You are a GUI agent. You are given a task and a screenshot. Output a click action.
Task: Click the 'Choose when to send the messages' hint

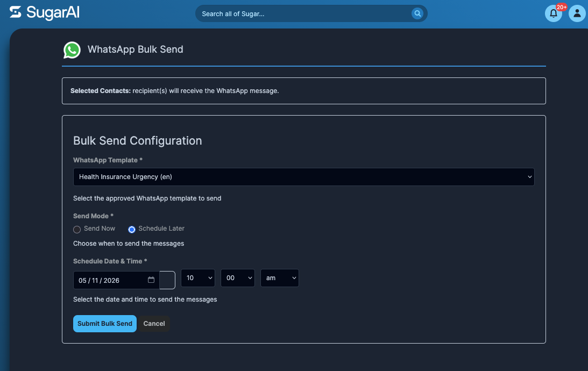click(x=129, y=244)
